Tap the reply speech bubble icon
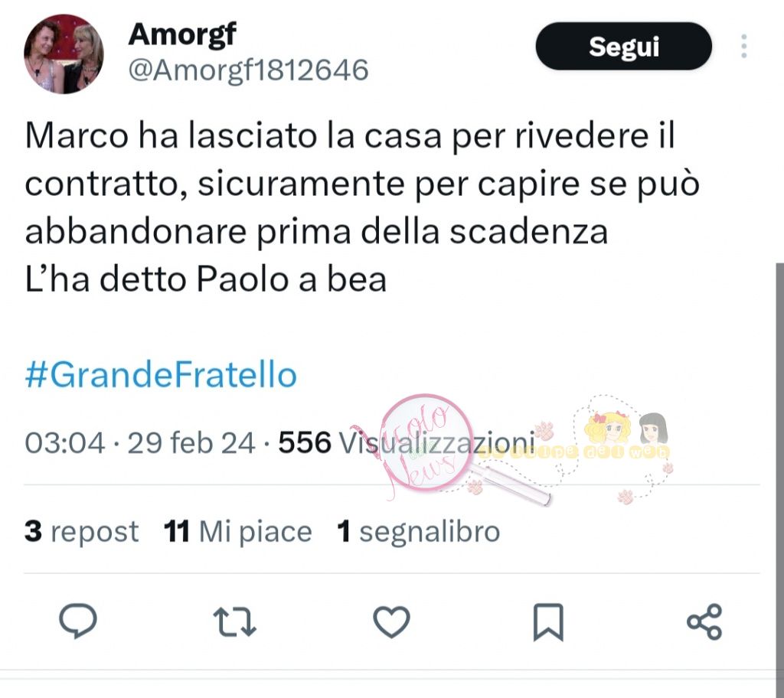 point(78,621)
